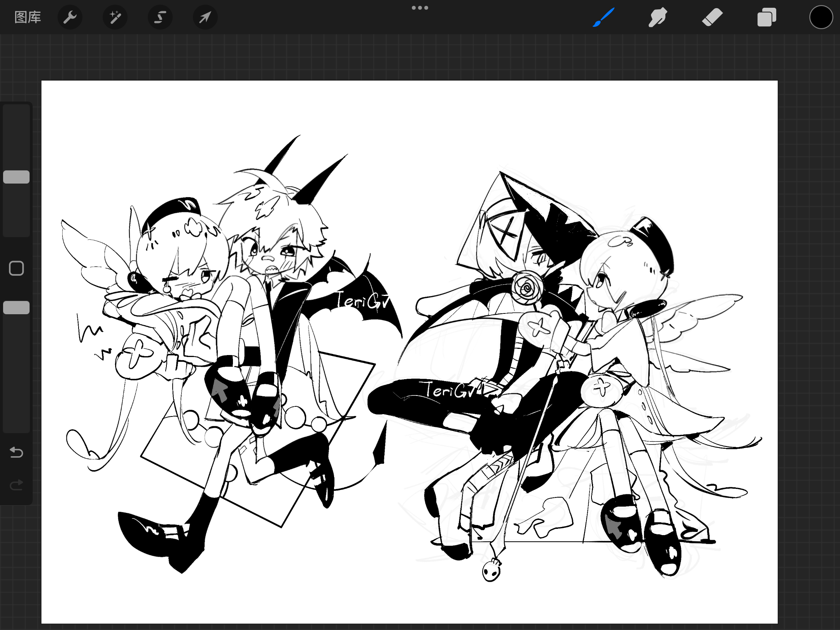This screenshot has height=630, width=840.
Task: Redo the last undone action
Action: tap(16, 485)
